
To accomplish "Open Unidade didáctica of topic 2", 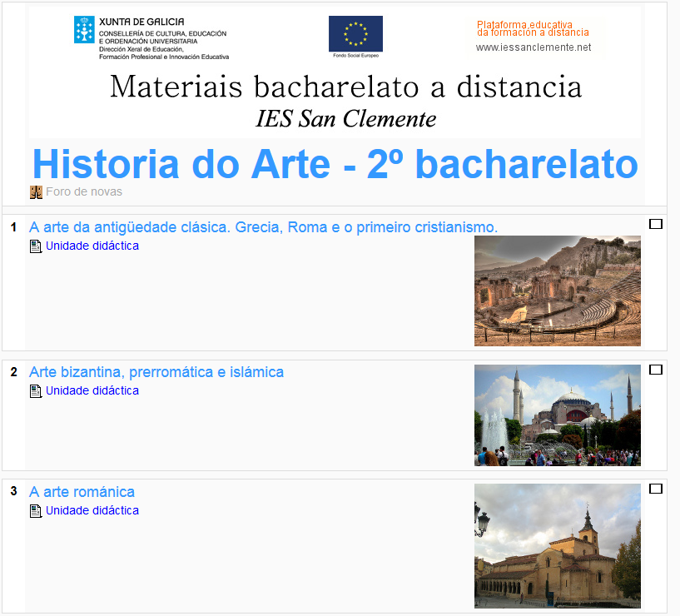I will tap(90, 390).
